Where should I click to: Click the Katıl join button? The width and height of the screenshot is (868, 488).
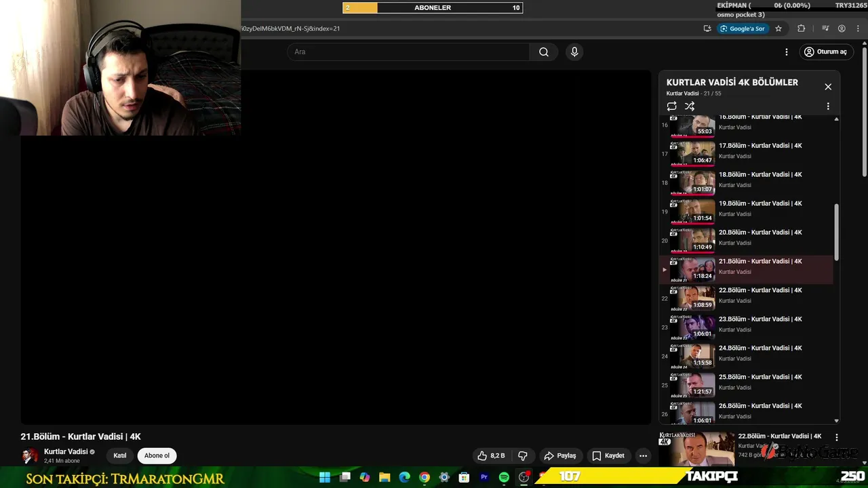click(x=120, y=456)
